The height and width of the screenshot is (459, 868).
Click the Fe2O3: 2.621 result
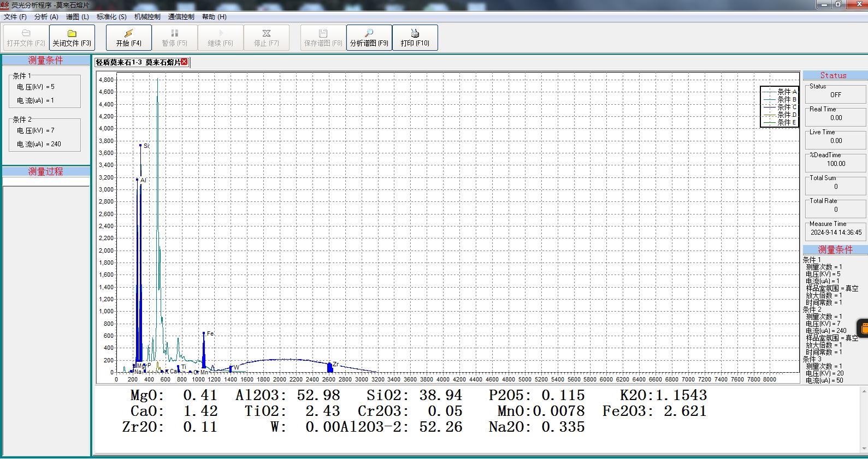pos(654,411)
